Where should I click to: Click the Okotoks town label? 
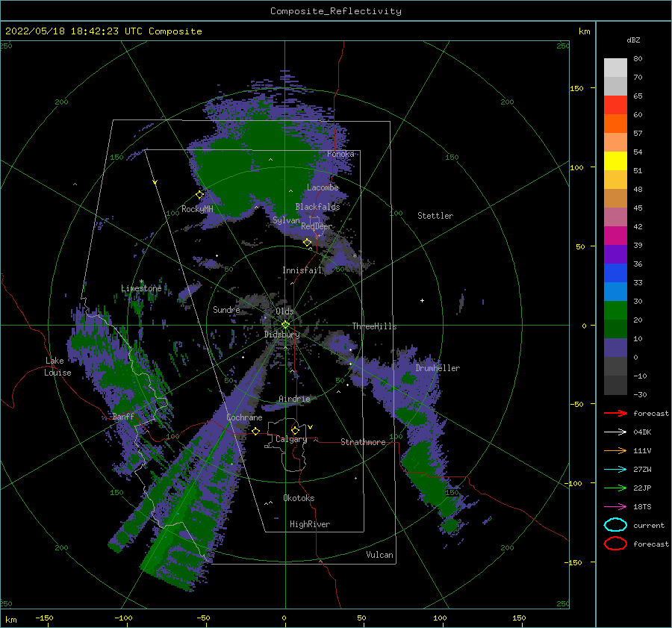pyautogui.click(x=299, y=498)
